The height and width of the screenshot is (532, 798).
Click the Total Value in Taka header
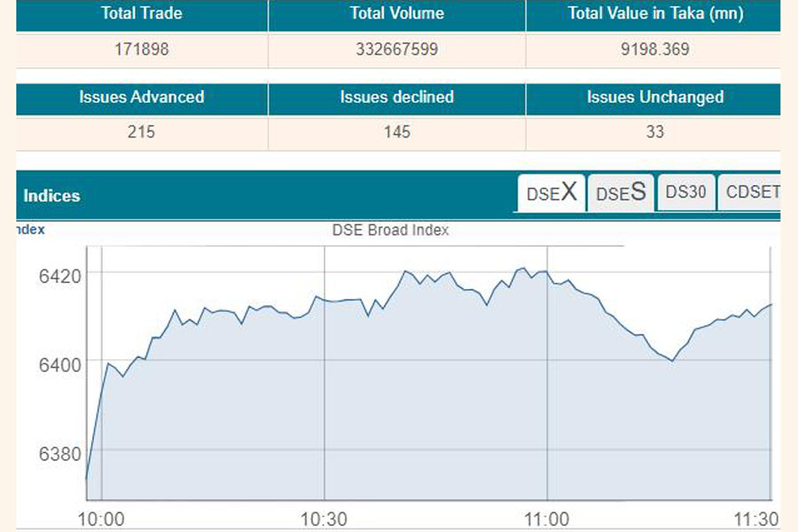click(x=654, y=14)
